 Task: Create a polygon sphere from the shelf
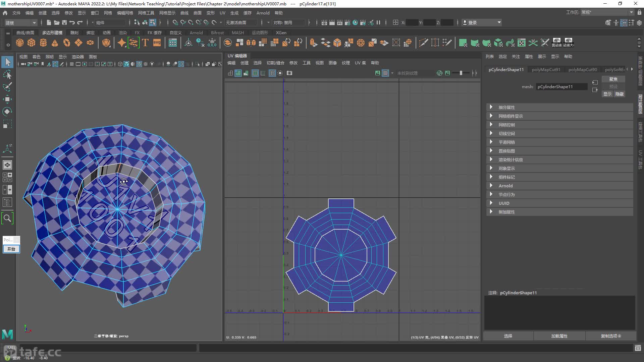[x=20, y=43]
